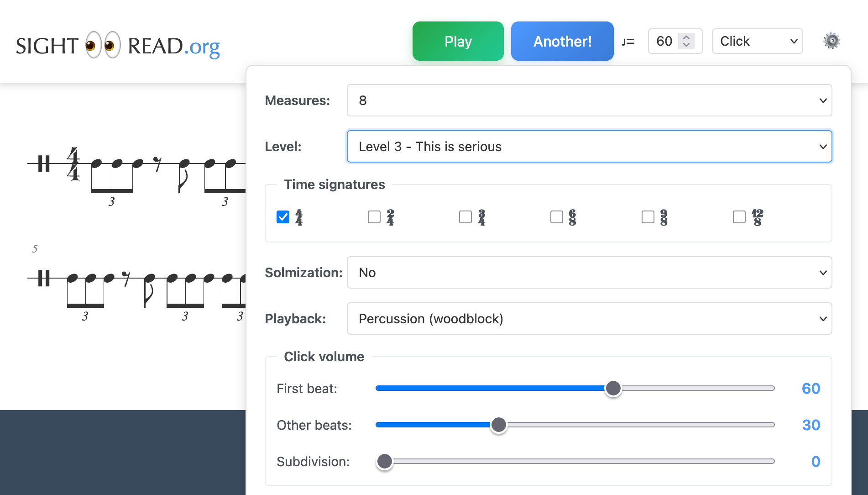
Task: Click the 4/4 time signature on staff
Action: click(x=73, y=163)
